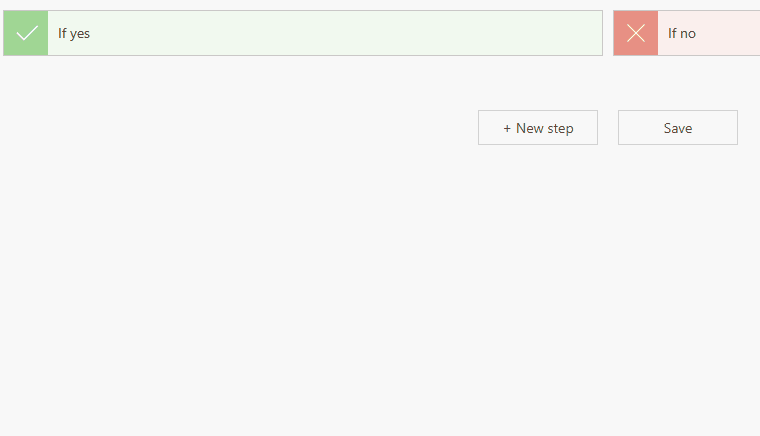Viewport: 760px width, 436px height.
Task: Select the If yes branch checkmark
Action: (x=26, y=33)
